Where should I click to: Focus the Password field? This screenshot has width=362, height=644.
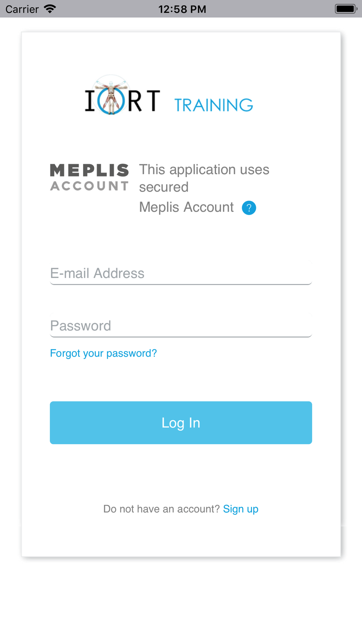coord(181,326)
